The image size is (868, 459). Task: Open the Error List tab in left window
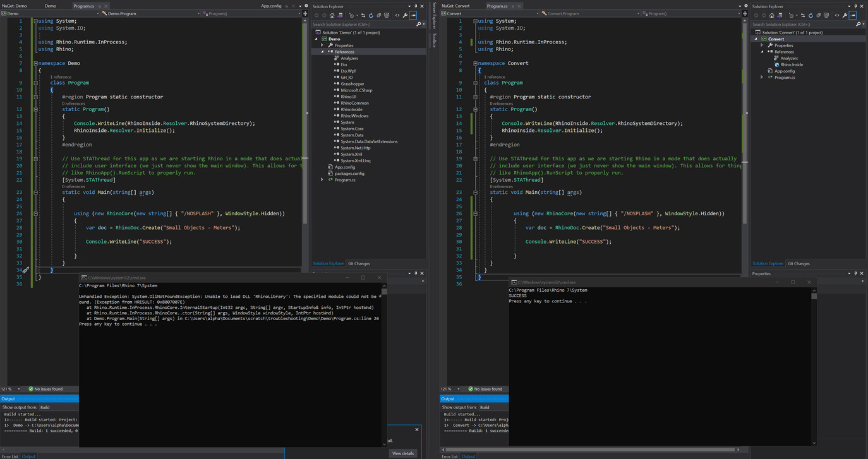(9, 456)
